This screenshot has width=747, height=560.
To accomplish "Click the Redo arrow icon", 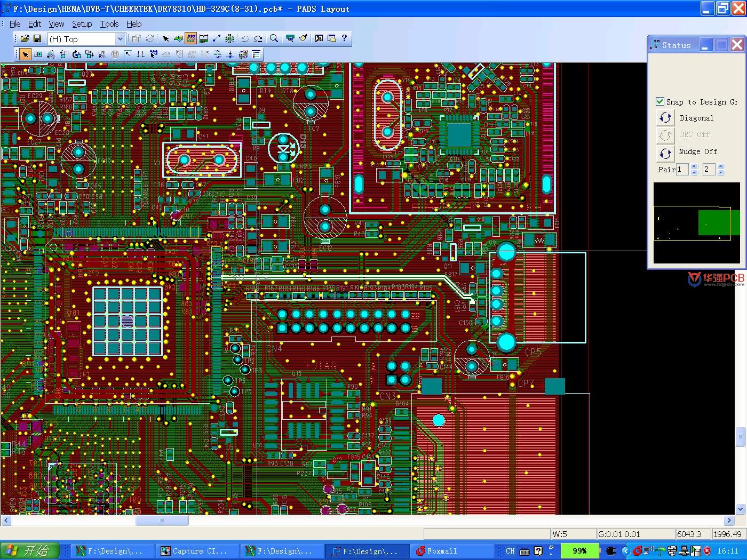I will [258, 38].
